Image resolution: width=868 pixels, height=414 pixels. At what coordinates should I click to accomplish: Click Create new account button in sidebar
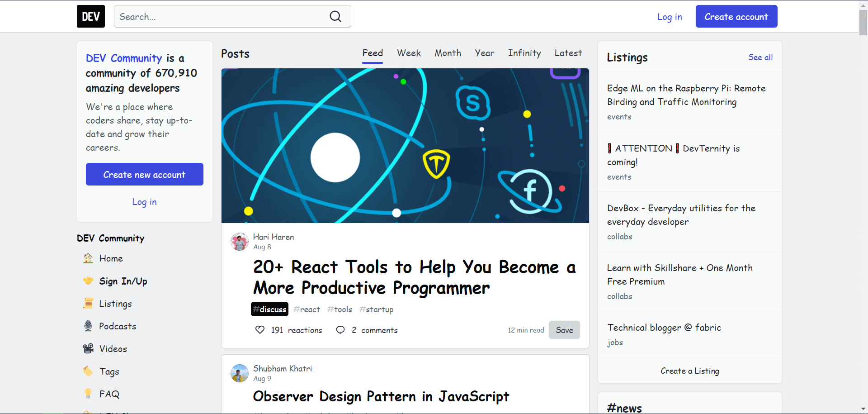[x=145, y=174]
